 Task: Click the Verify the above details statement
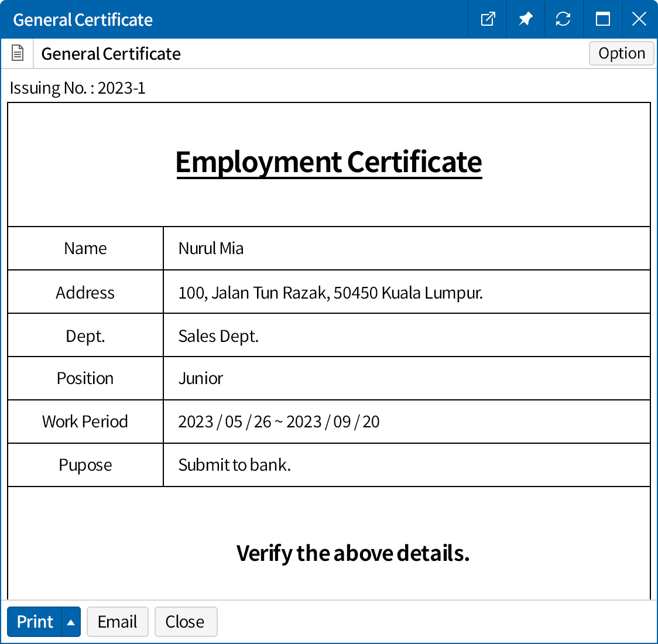[352, 553]
